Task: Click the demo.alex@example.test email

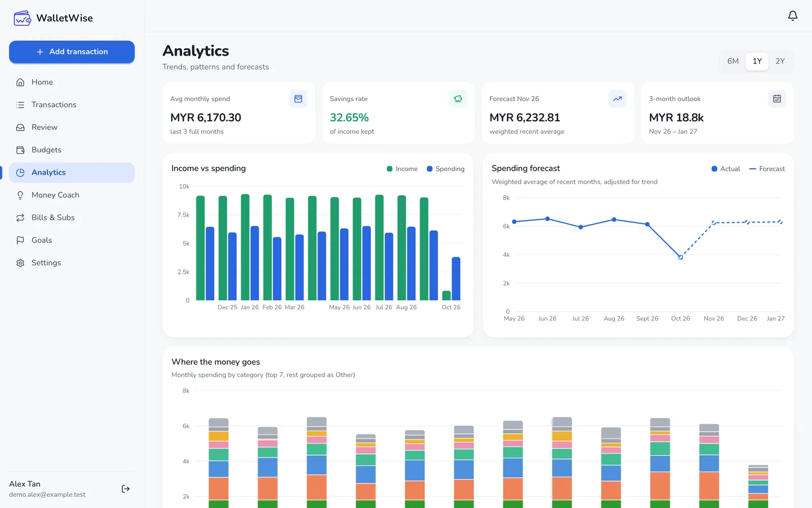Action: (x=47, y=495)
